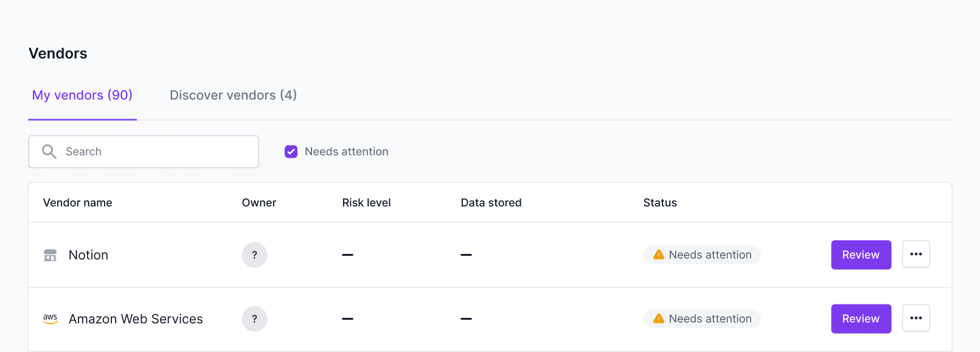Click the AWS logo icon

(50, 319)
